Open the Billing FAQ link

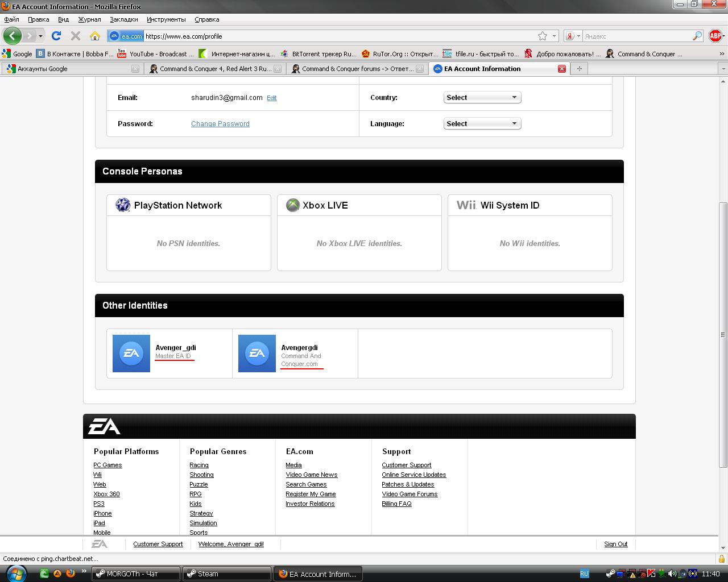(396, 504)
